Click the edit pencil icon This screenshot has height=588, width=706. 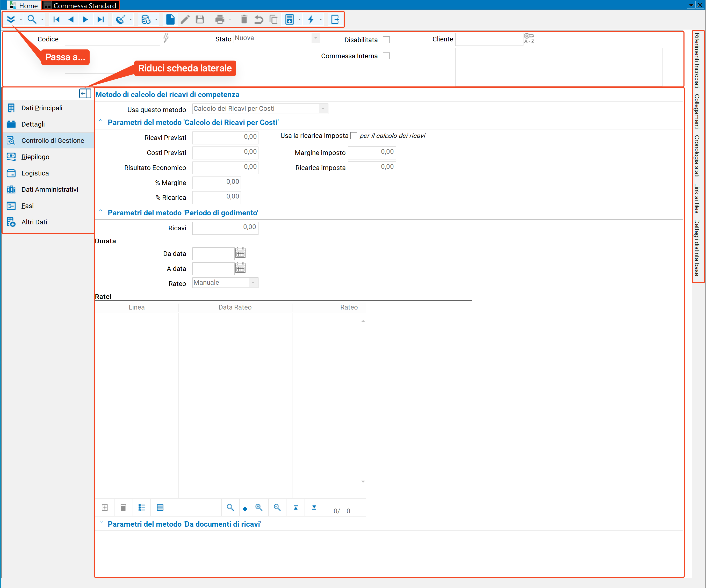[x=185, y=19]
